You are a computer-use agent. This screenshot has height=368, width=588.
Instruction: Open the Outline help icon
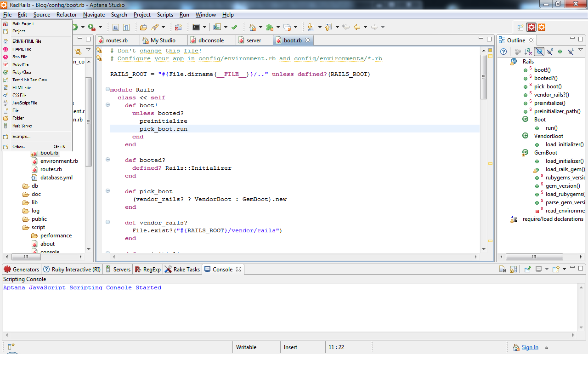(503, 52)
